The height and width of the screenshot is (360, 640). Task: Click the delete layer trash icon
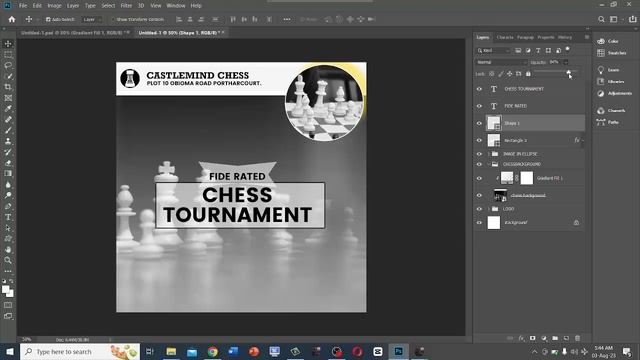pyautogui.click(x=577, y=338)
